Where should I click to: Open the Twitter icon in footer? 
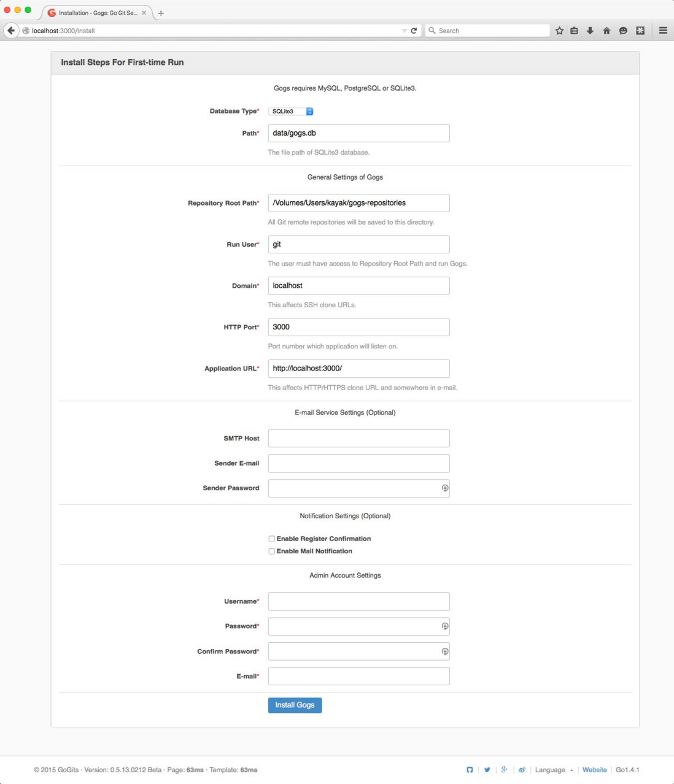pos(487,770)
